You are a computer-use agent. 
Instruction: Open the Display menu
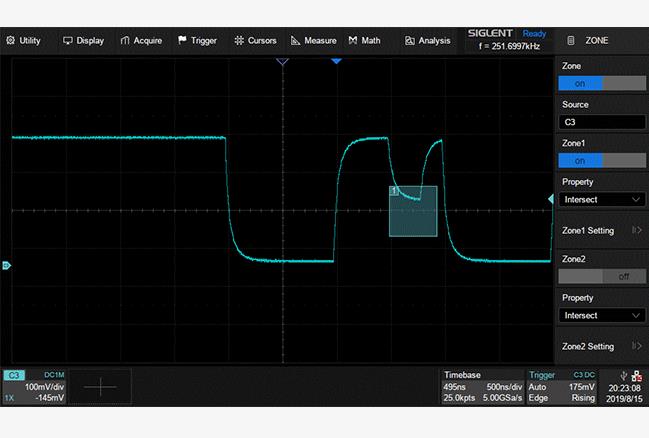coord(84,41)
